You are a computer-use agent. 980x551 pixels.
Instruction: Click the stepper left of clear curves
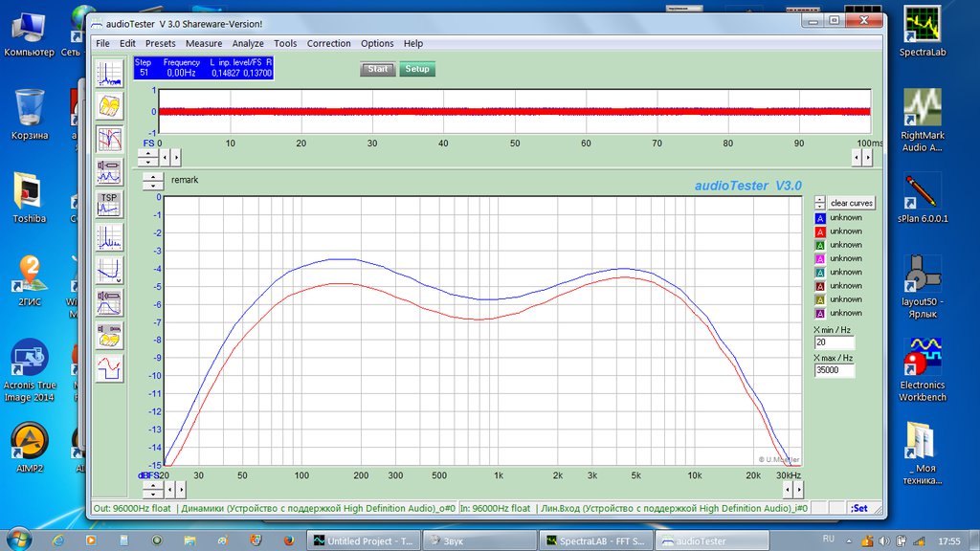(820, 203)
